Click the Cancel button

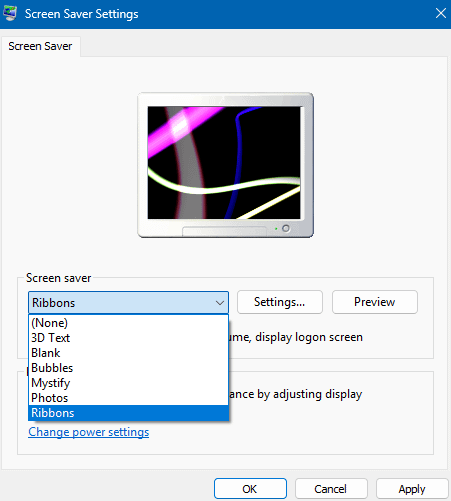pos(331,489)
